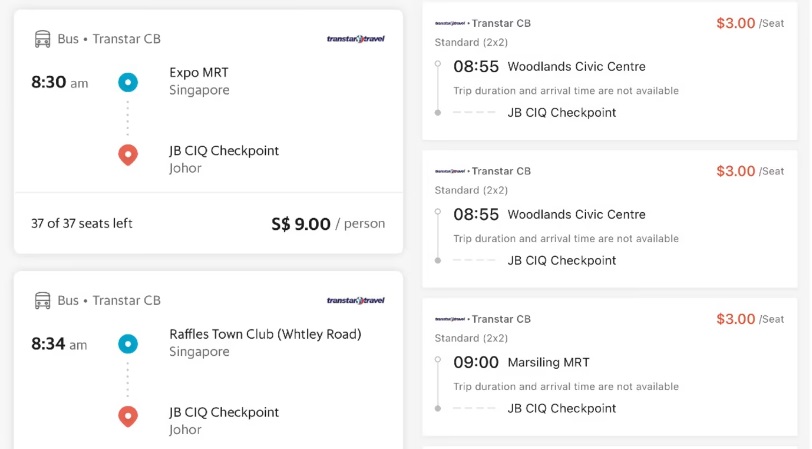Click the Standard (2x2) label on the second Woodlands listing

pos(471,191)
